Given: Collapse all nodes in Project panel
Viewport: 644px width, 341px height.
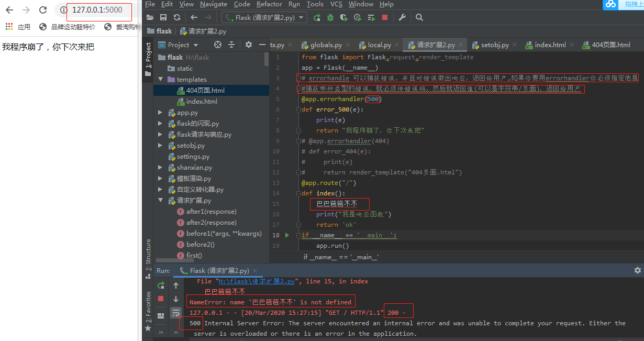Looking at the screenshot, I should pyautogui.click(x=231, y=45).
